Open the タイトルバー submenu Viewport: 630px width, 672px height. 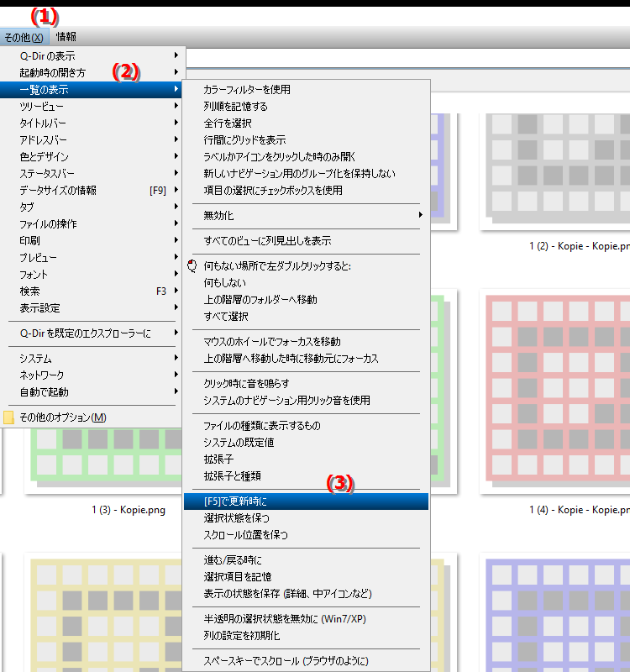tap(92, 123)
